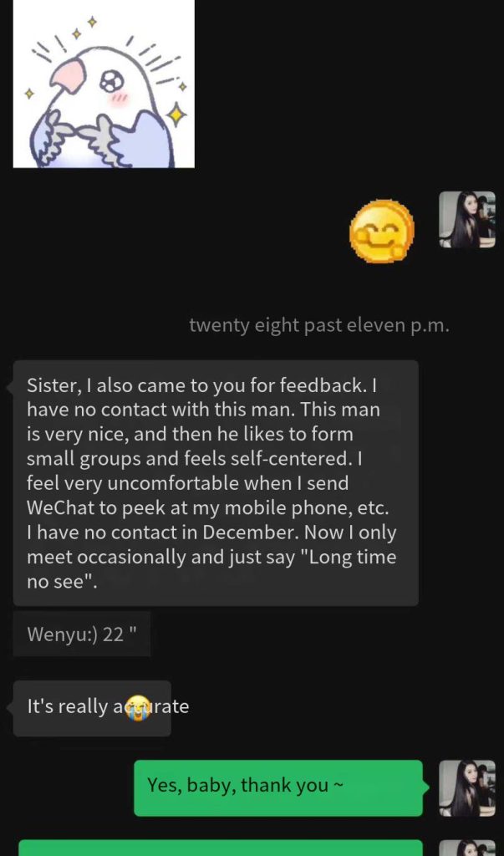
Task: Tap the 'twenty eight past eleven p.m.' timestamp
Action: click(x=320, y=325)
